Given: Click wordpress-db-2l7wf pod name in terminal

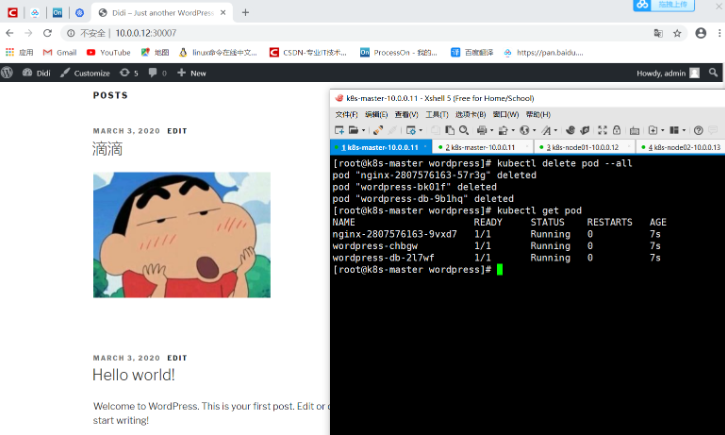Looking at the screenshot, I should pyautogui.click(x=383, y=257).
